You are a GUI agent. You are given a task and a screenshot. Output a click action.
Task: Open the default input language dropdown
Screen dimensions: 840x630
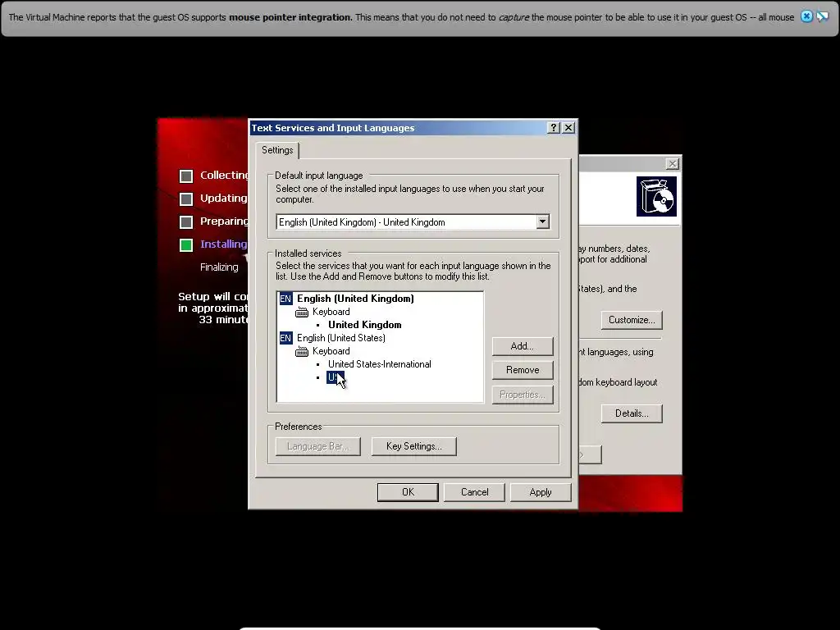(543, 221)
